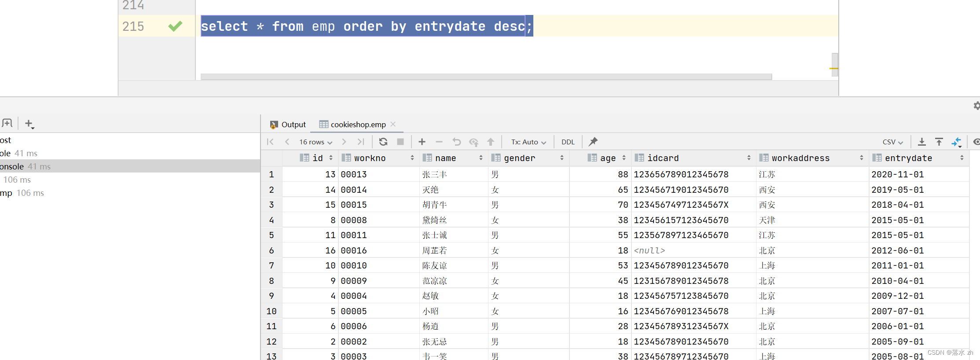Image resolution: width=980 pixels, height=360 pixels.
Task: Sort by the name column header
Action: point(453,158)
